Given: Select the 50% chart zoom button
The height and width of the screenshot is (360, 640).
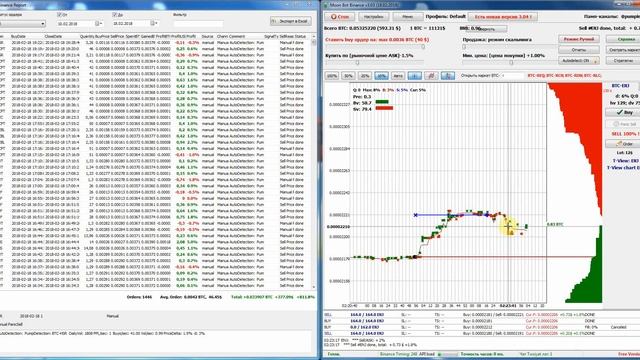Looking at the screenshot, I should coord(348,76).
